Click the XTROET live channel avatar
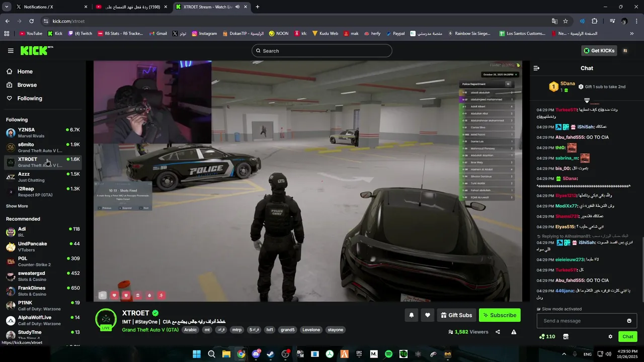 tap(106, 319)
